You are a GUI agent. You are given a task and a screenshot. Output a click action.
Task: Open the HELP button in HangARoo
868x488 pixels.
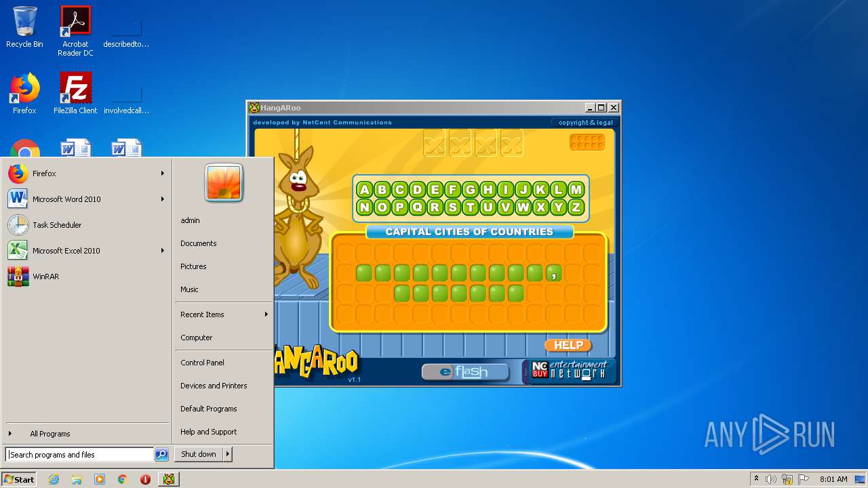tap(568, 345)
